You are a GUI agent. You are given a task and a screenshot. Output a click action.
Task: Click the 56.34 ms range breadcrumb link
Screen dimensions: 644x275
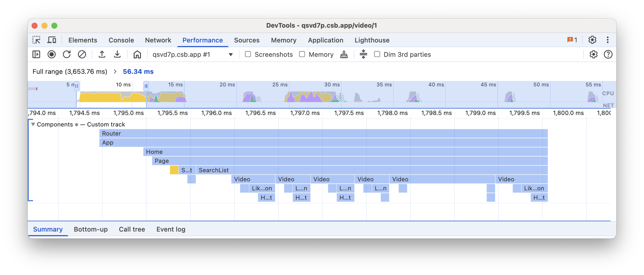tap(138, 72)
